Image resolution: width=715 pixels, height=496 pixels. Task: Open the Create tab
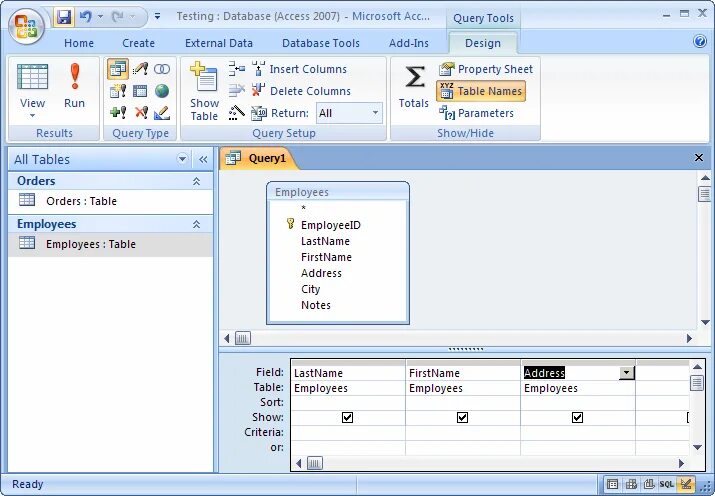tap(138, 43)
